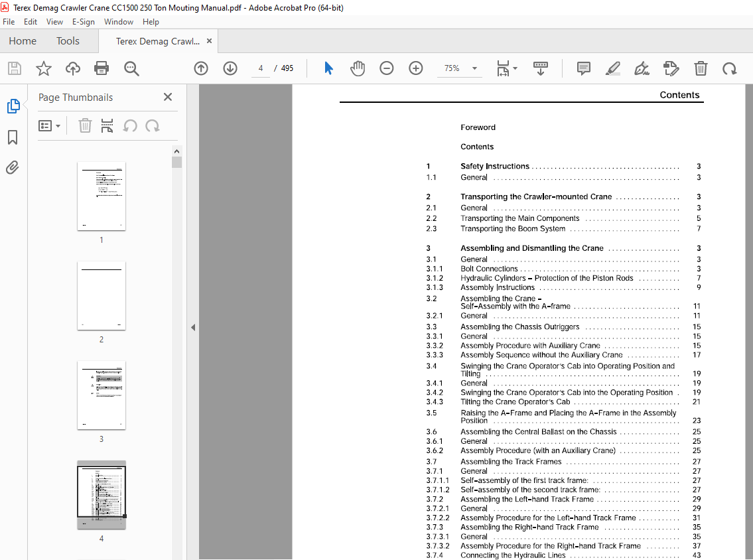
Task: Click the print pages icon in thumbnails panel
Action: tap(107, 126)
